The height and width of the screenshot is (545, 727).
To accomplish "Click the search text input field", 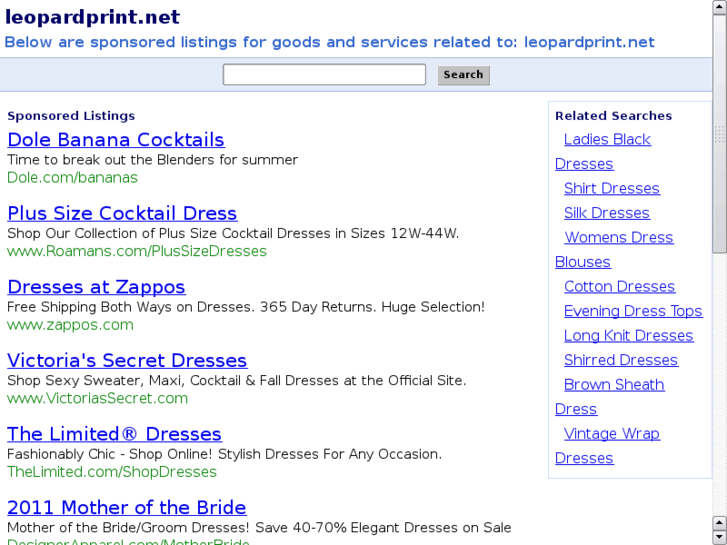I will coord(324,75).
